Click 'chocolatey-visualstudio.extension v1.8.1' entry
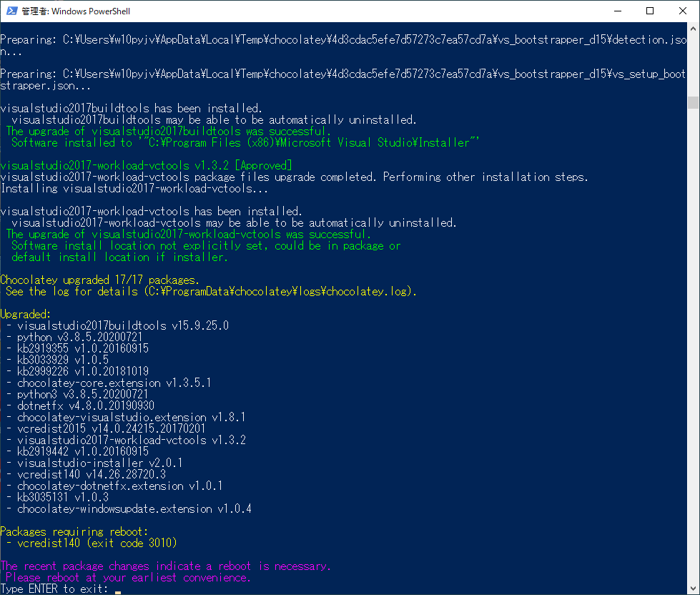This screenshot has height=595, width=700. pyautogui.click(x=132, y=418)
